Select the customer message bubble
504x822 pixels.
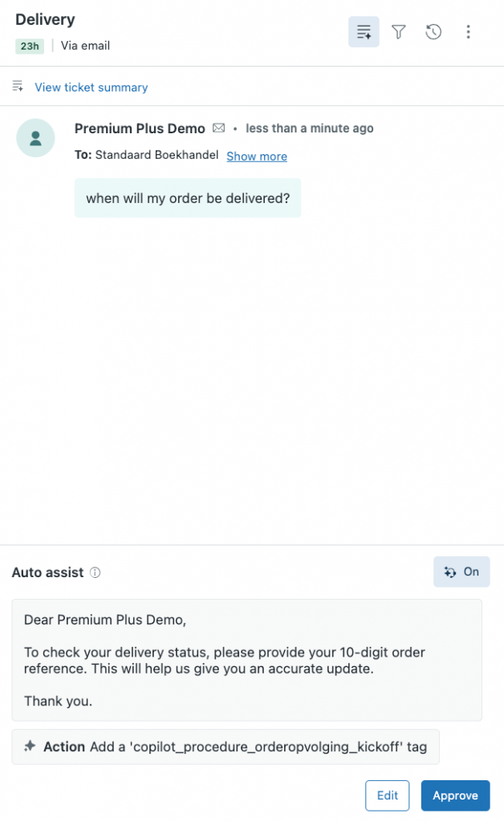tap(187, 197)
